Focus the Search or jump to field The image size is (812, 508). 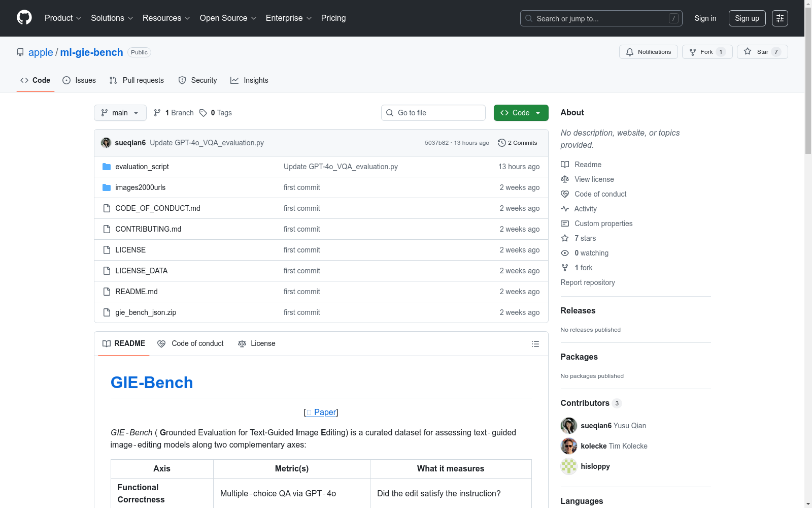tap(601, 18)
